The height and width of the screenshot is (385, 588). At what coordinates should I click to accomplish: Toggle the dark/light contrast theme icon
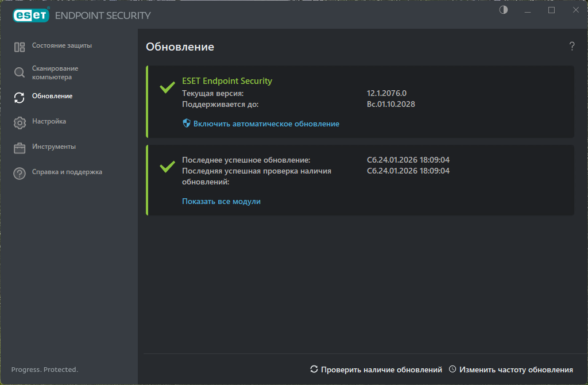(504, 10)
